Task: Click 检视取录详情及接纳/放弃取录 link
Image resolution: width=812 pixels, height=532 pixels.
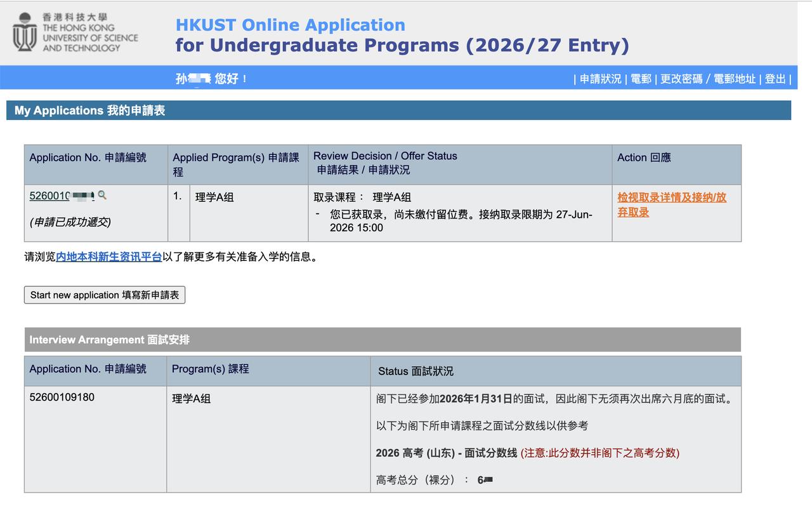Action: 672,204
